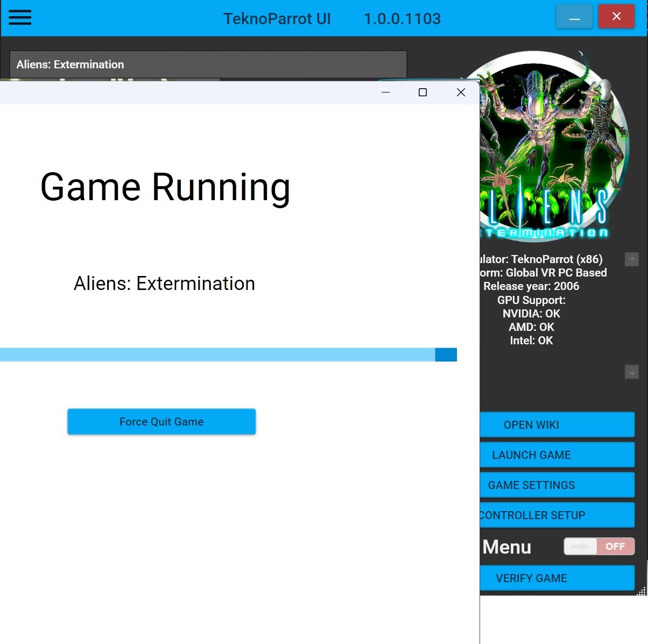Open the game wiki with OPEN WIKI
This screenshot has width=648, height=644.
(x=557, y=425)
